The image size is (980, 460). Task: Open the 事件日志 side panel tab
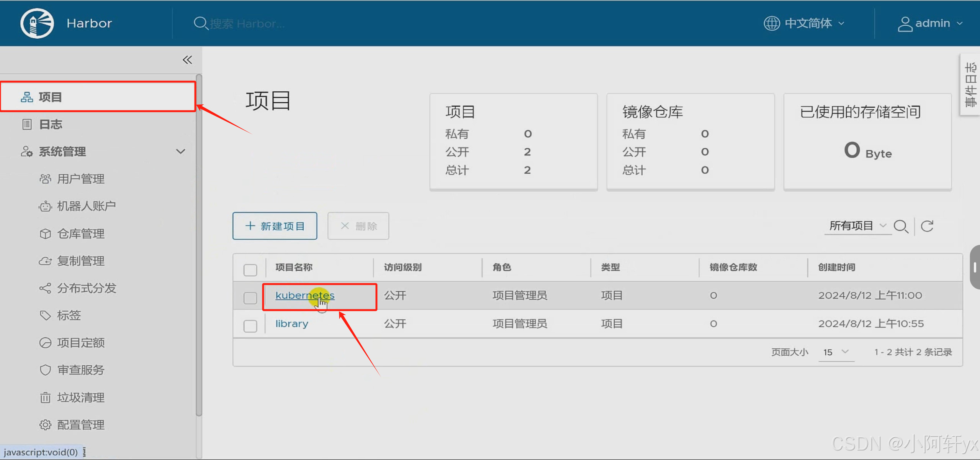971,85
